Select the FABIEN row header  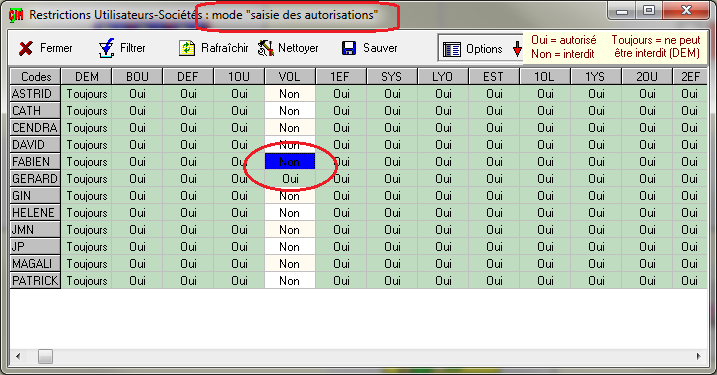(35, 161)
